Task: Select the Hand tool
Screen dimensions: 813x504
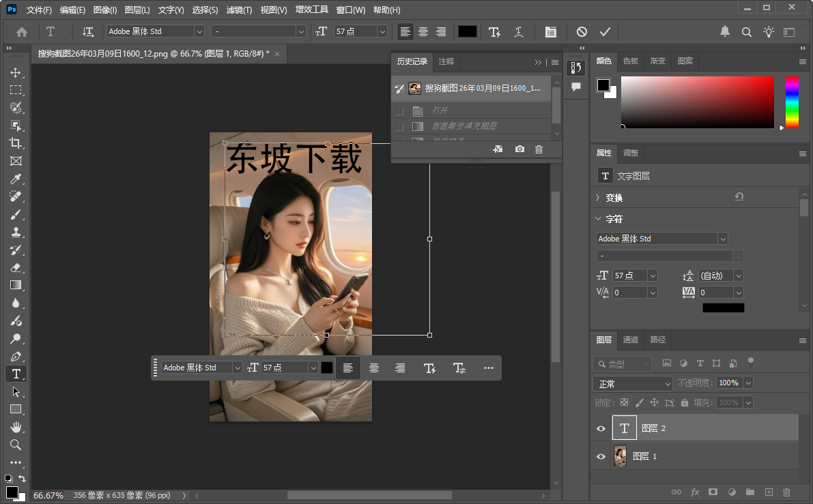Action: 16,427
